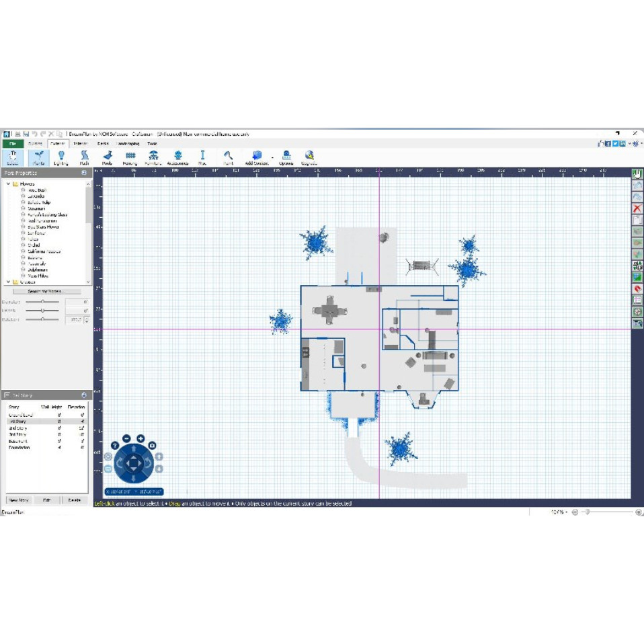Screen dimensions: 644x644
Task: Toggle the grid icon on right toolbar
Action: (x=637, y=277)
